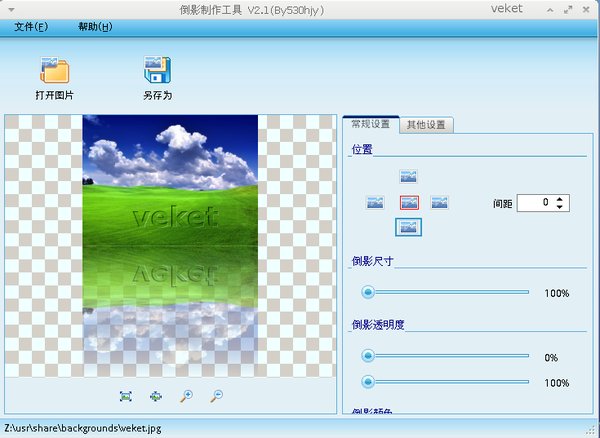Viewport: 600px width, 438px height.
Task: Select the top reflection position icon
Action: [x=408, y=176]
